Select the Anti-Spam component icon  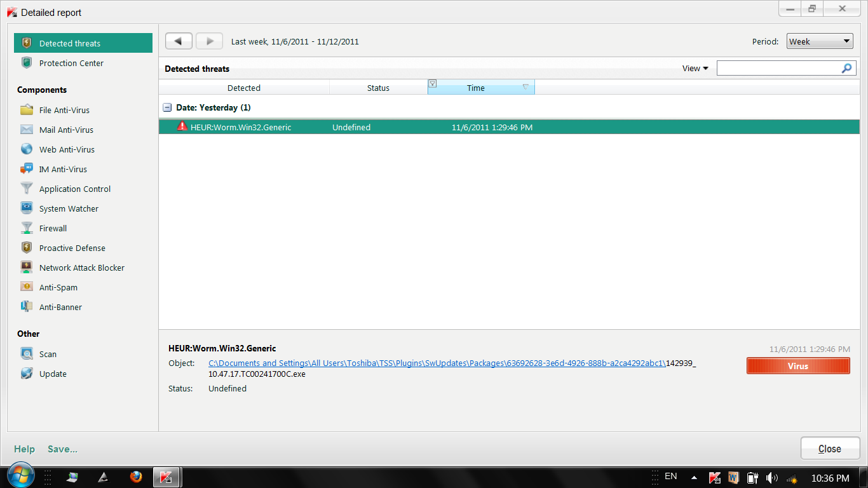(x=27, y=287)
